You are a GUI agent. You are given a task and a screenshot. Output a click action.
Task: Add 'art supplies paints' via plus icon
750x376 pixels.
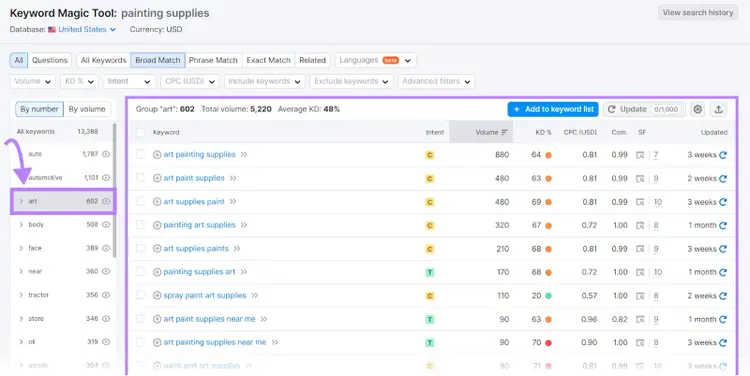157,248
